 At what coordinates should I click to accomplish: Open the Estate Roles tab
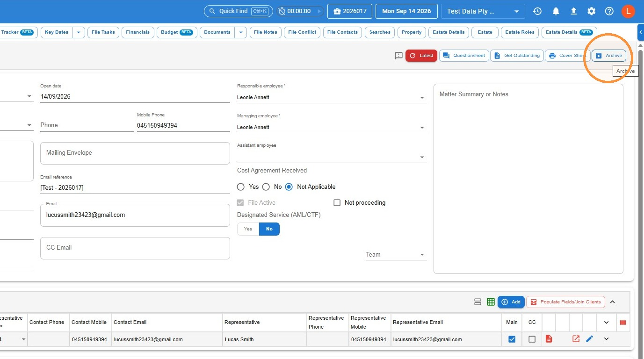[x=520, y=32]
